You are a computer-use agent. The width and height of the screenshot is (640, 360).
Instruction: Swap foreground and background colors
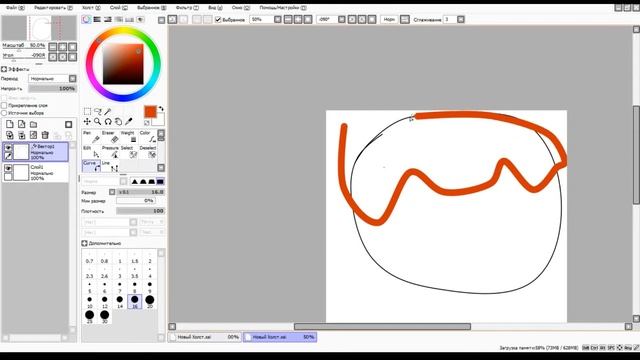(x=161, y=109)
